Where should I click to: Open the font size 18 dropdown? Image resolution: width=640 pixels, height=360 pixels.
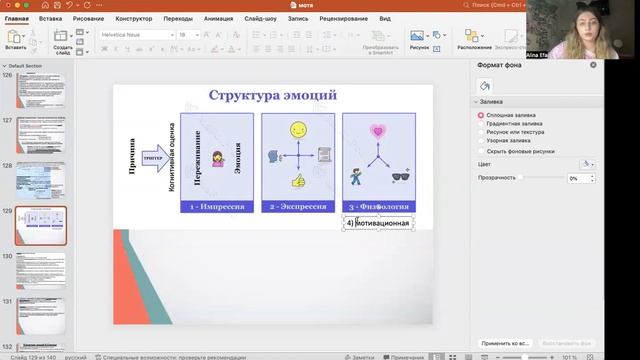pos(197,35)
